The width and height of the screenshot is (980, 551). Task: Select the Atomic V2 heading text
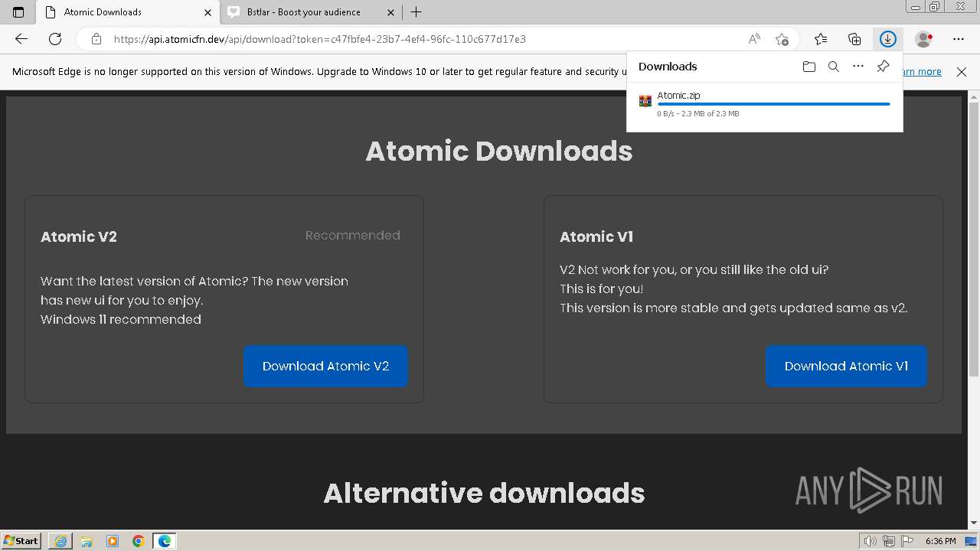79,236
